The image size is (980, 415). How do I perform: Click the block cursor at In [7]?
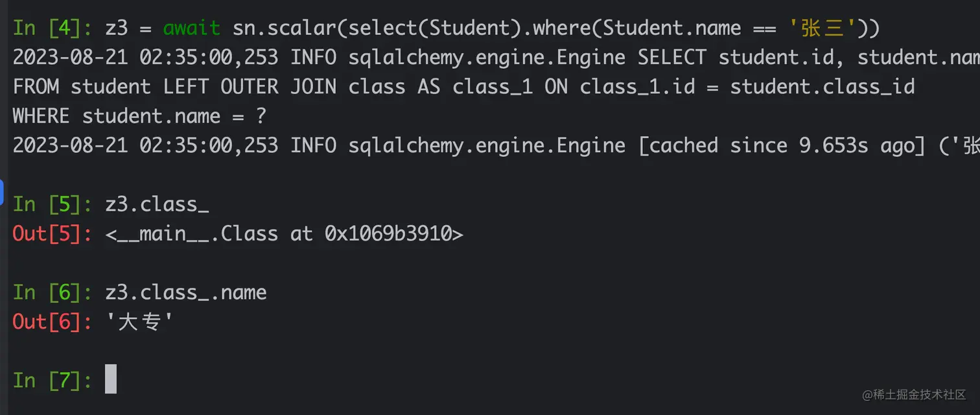(111, 379)
